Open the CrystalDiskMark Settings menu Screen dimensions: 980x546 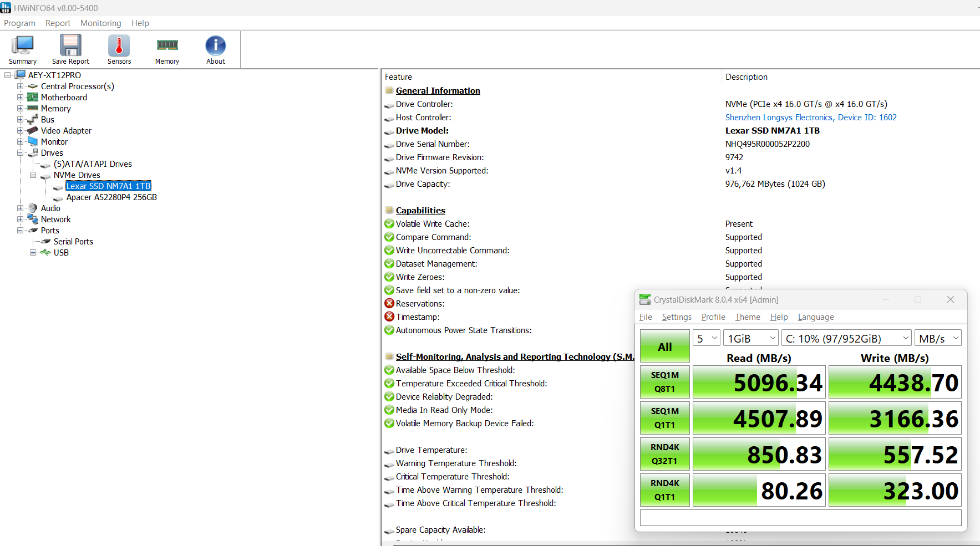[677, 317]
